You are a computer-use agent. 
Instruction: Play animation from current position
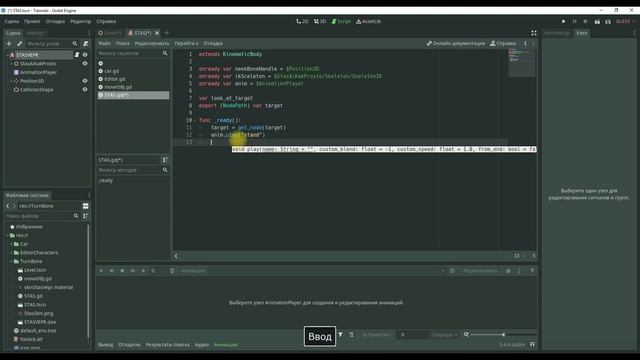pos(143,271)
